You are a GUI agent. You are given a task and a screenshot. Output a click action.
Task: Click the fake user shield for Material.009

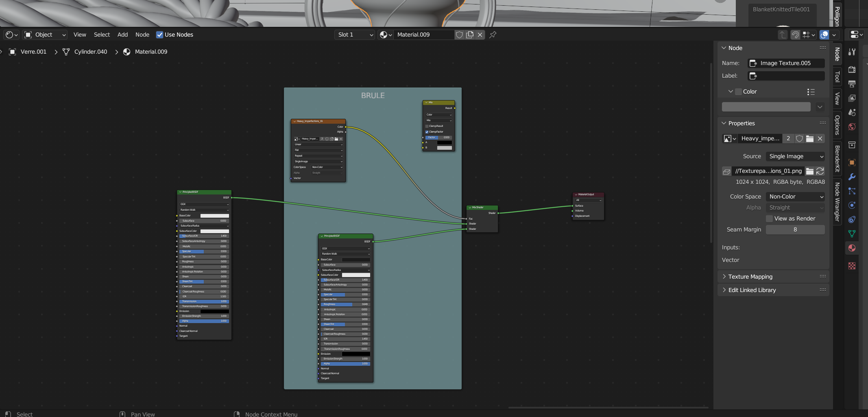(x=459, y=35)
